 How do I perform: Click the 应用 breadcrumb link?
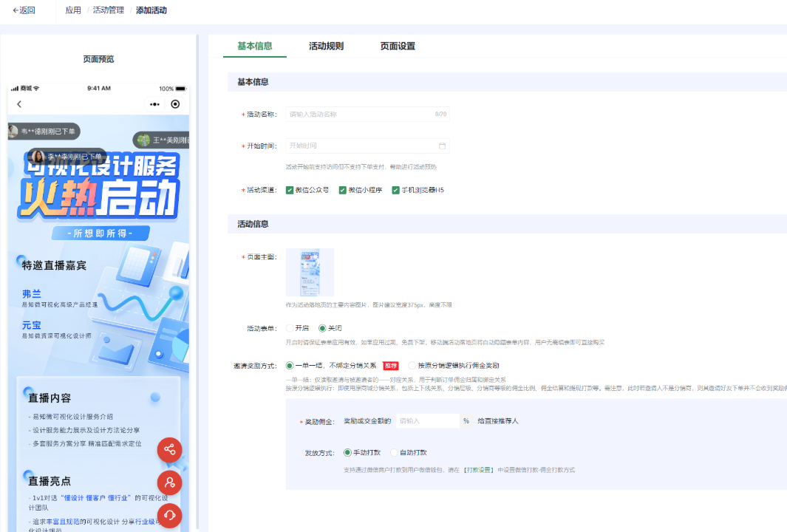point(73,10)
